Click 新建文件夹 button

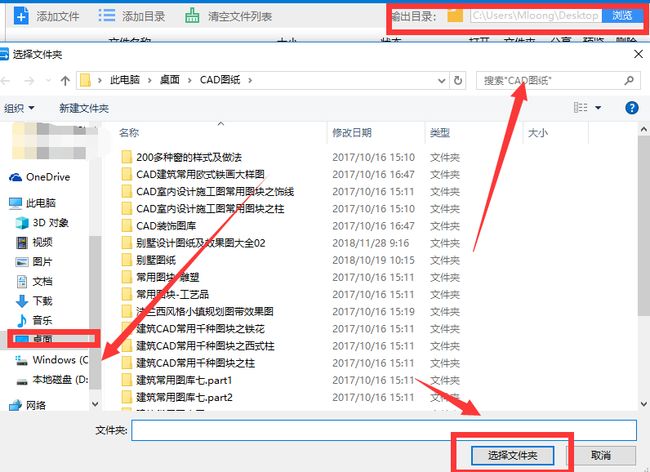(x=84, y=108)
